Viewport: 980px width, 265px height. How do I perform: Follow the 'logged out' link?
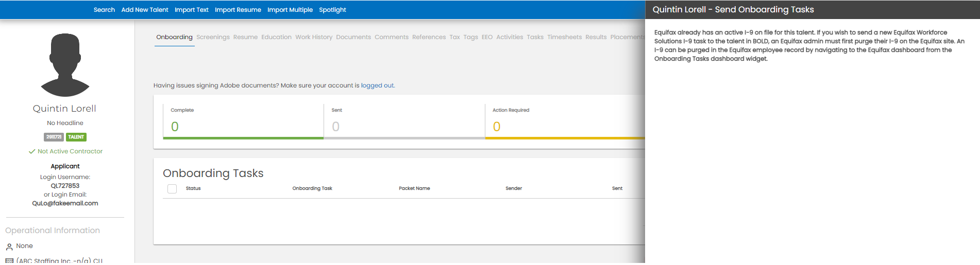(x=377, y=85)
